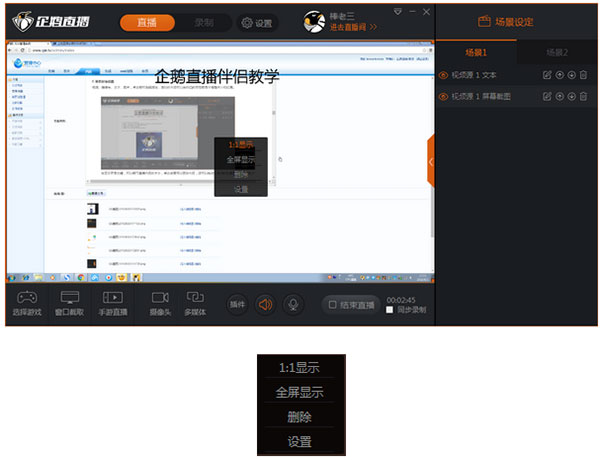Click 设置 in the enlarged menu image
Viewport: 600px width, 460px height.
pyautogui.click(x=299, y=442)
